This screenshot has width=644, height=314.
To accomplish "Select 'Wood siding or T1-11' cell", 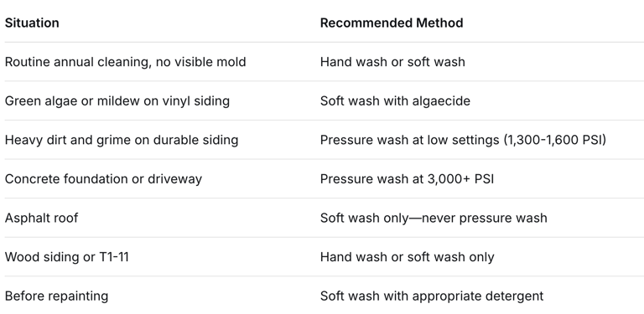I will coord(67,257).
